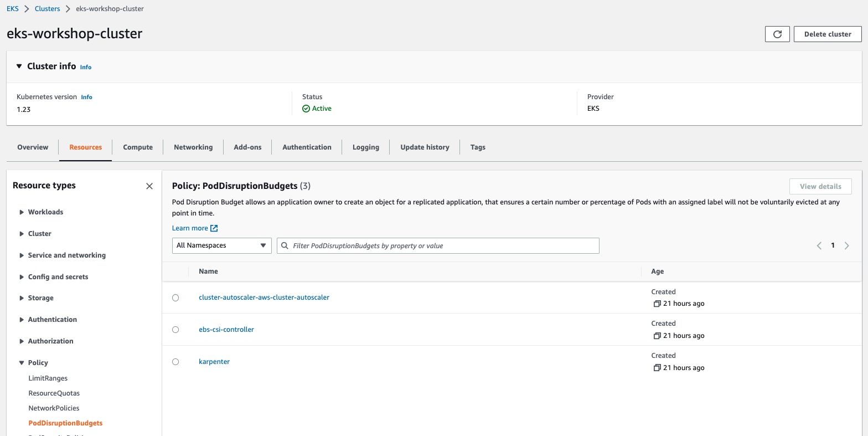
Task: Open the ebs-csi-controller link
Action: click(226, 330)
